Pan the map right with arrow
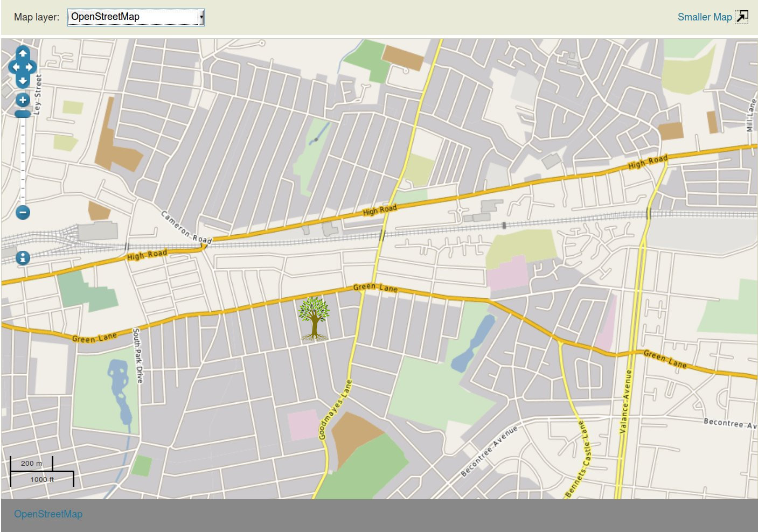Screen dimensions: 758x532 tap(30, 67)
